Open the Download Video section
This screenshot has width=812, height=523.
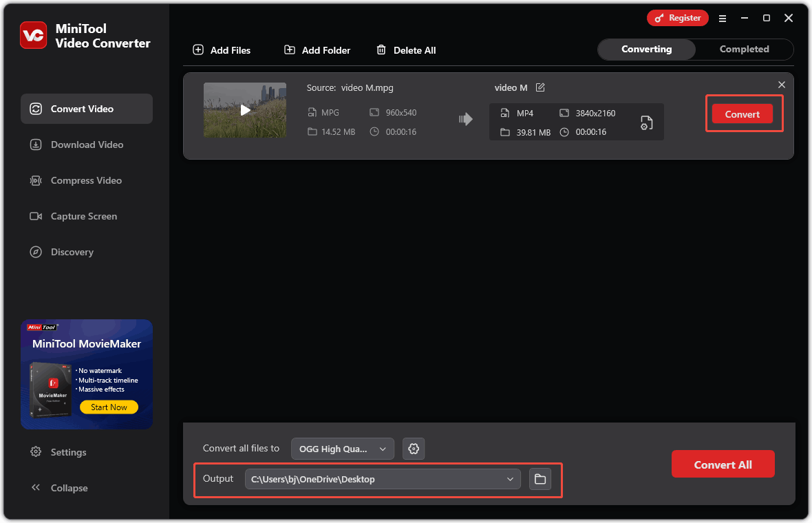click(x=87, y=145)
